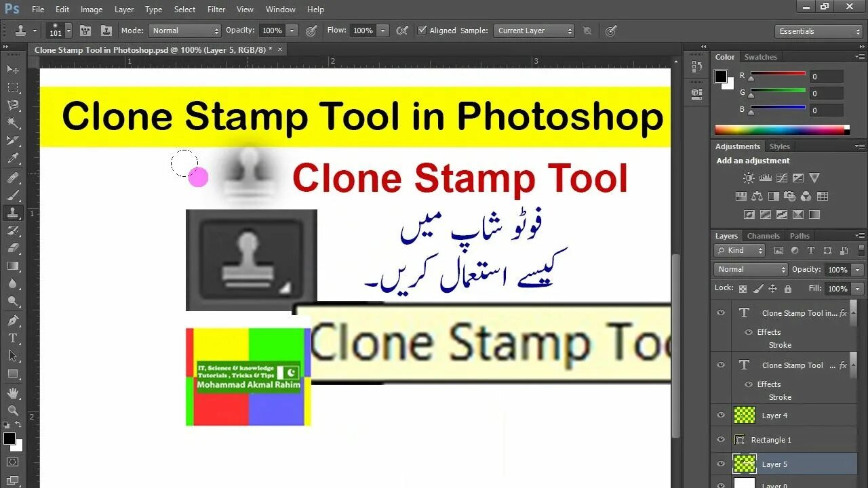Add a Brightness/Contrast adjustment

(749, 178)
